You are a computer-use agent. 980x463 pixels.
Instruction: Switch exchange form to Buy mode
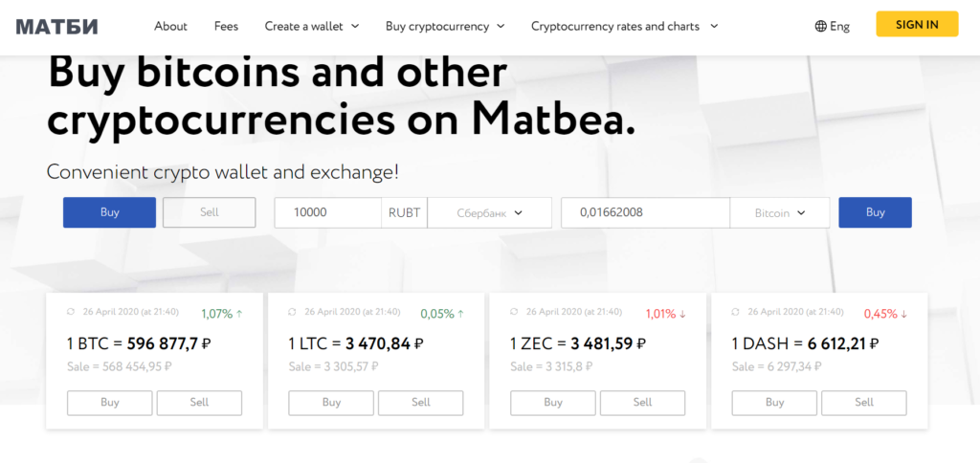coord(109,212)
